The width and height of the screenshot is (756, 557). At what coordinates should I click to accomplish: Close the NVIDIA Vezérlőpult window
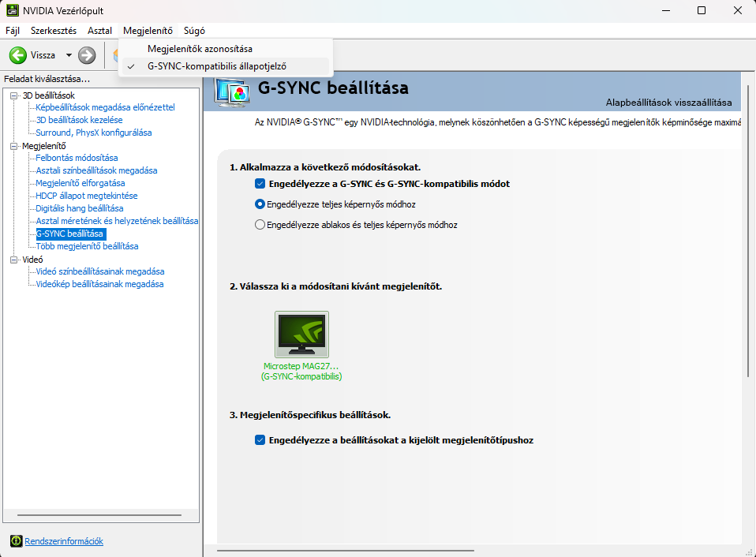tap(738, 10)
